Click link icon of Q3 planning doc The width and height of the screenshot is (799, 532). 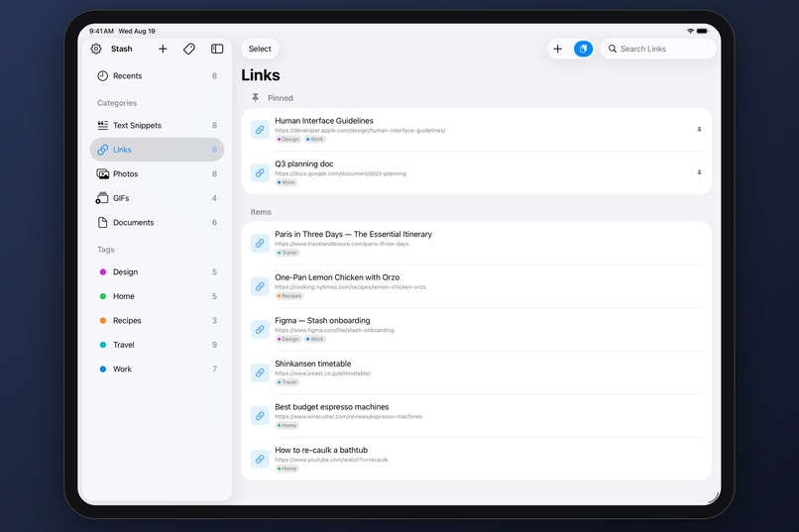260,173
